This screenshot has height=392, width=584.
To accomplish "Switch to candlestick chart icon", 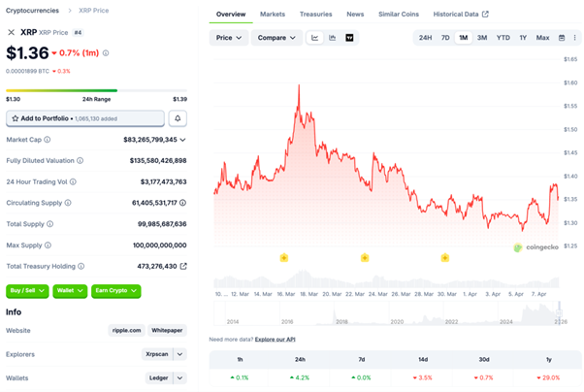I will pos(332,38).
